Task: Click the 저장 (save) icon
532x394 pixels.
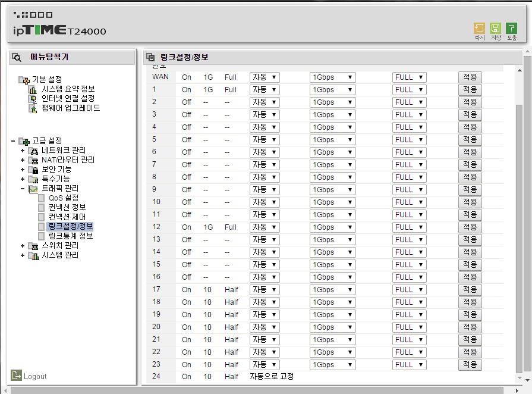Action: pos(495,28)
